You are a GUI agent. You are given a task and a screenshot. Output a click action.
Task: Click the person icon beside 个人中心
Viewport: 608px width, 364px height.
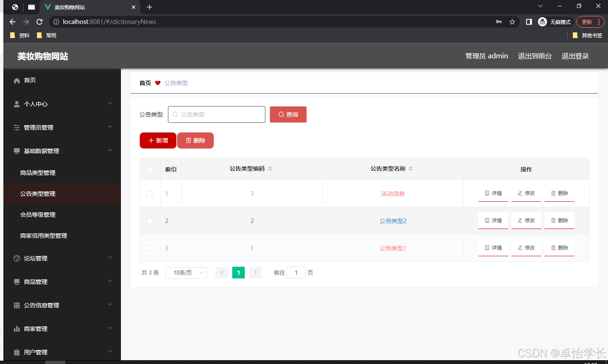[x=17, y=104]
